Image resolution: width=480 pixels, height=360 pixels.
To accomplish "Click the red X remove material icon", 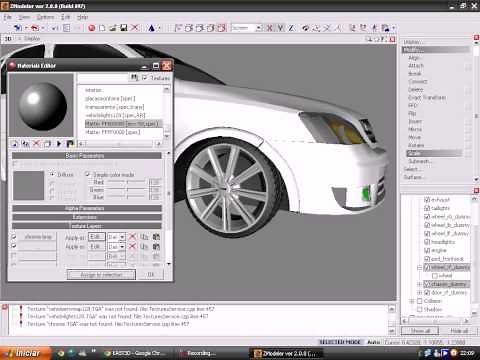I will point(36,144).
